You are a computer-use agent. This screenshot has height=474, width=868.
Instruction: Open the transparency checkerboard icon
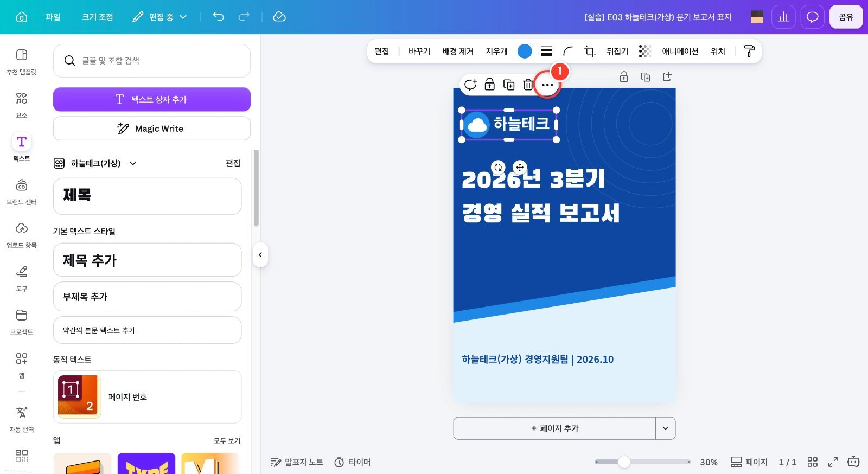644,51
